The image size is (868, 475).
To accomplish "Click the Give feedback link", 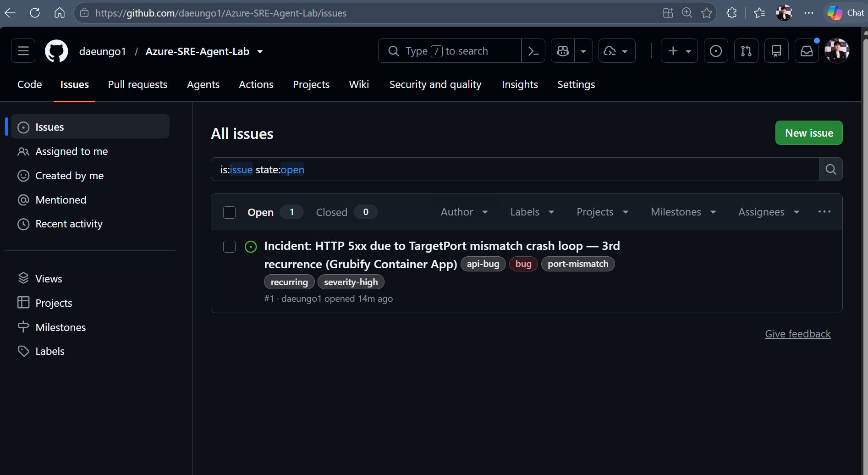I will [797, 334].
